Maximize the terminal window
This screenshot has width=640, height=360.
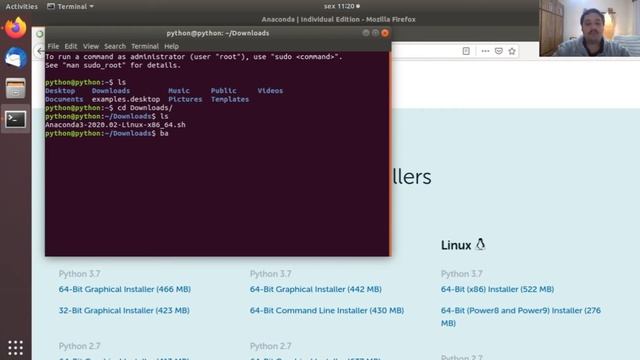375,33
